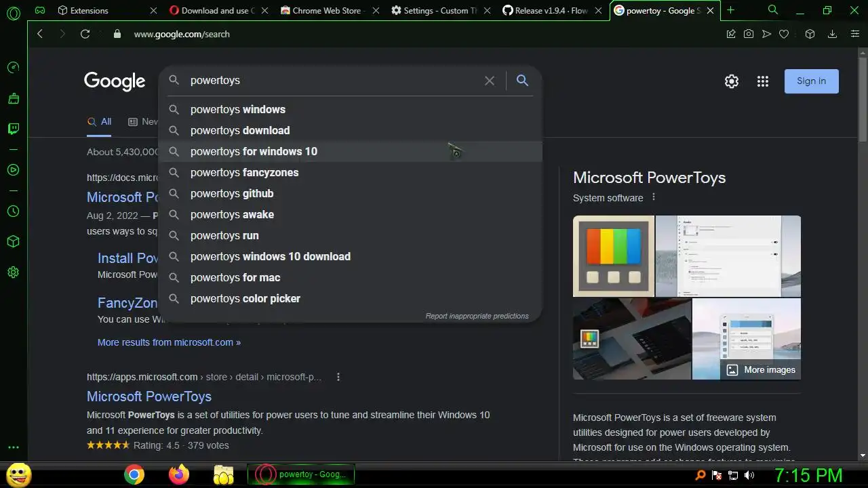Open the Google apps grid icon

[x=763, y=81]
